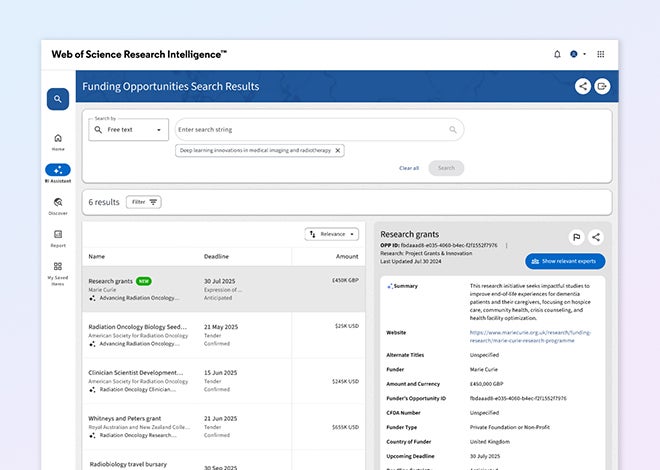Open Discover from the sidebar
Screen dimensions: 660x470
[57, 205]
